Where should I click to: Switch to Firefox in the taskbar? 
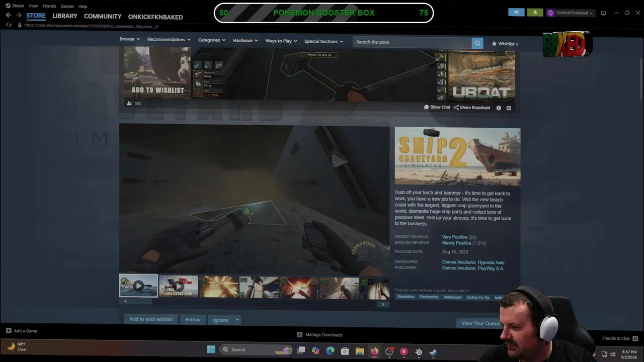(374, 351)
